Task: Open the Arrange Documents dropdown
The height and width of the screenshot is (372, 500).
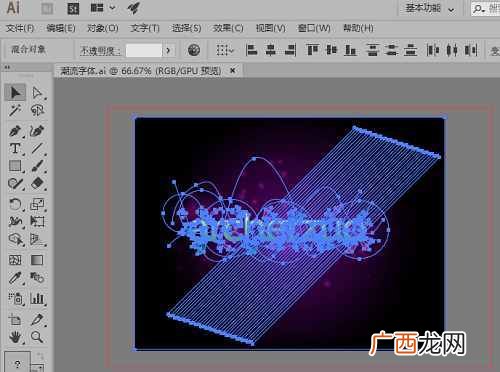Action: point(103,8)
